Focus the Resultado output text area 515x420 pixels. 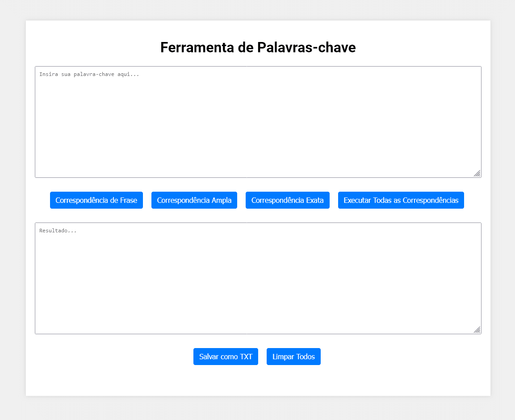(258, 278)
